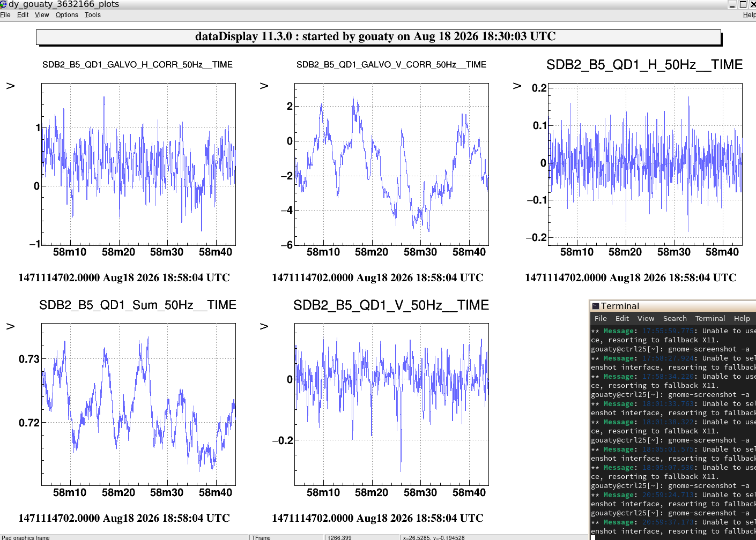Open the Terminal's File menu
The image size is (756, 540).
[x=601, y=318]
